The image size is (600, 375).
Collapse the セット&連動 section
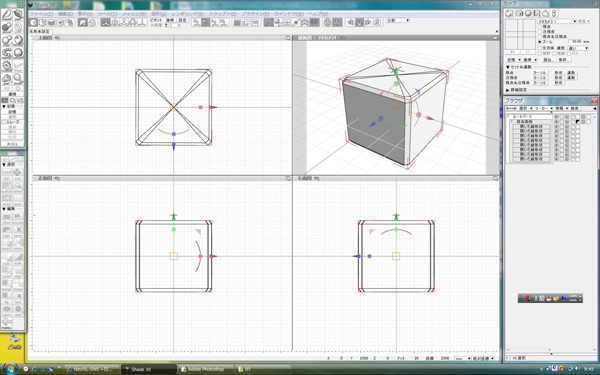[x=508, y=67]
